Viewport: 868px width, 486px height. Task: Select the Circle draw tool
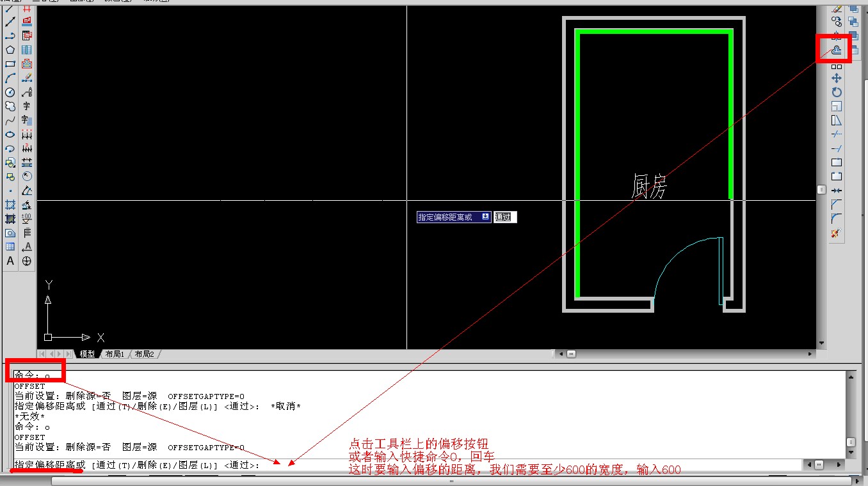pyautogui.click(x=10, y=92)
